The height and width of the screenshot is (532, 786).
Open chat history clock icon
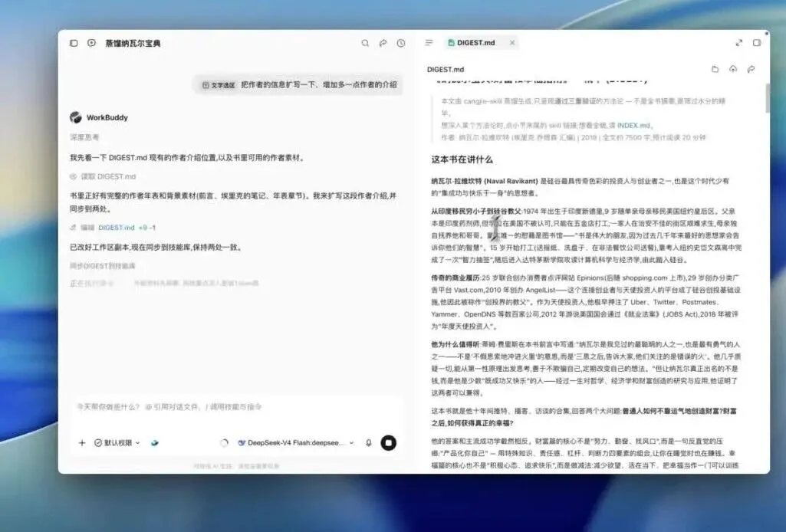click(x=401, y=43)
